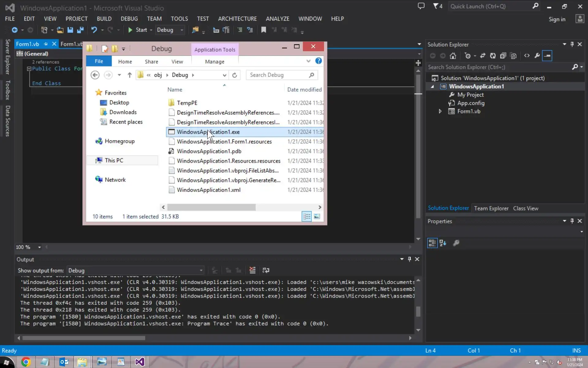Viewport: 588px width, 368px height.
Task: Click Clear All in the Output toolbar
Action: point(252,270)
